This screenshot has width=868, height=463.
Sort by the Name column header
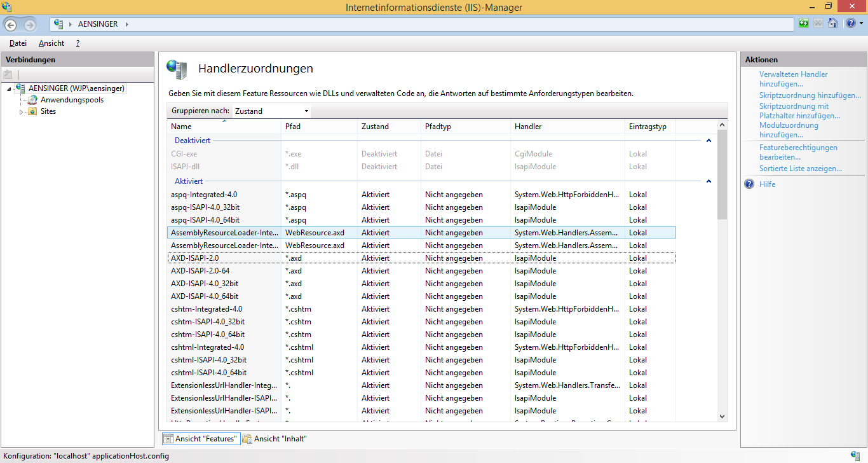coord(225,127)
